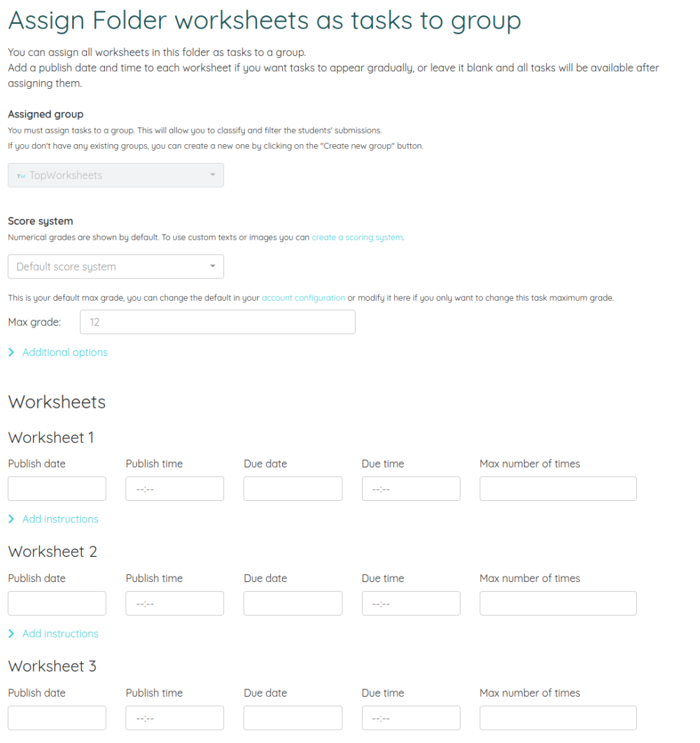
Task: Click Worksheet 2 Max number of times field
Action: pos(558,603)
